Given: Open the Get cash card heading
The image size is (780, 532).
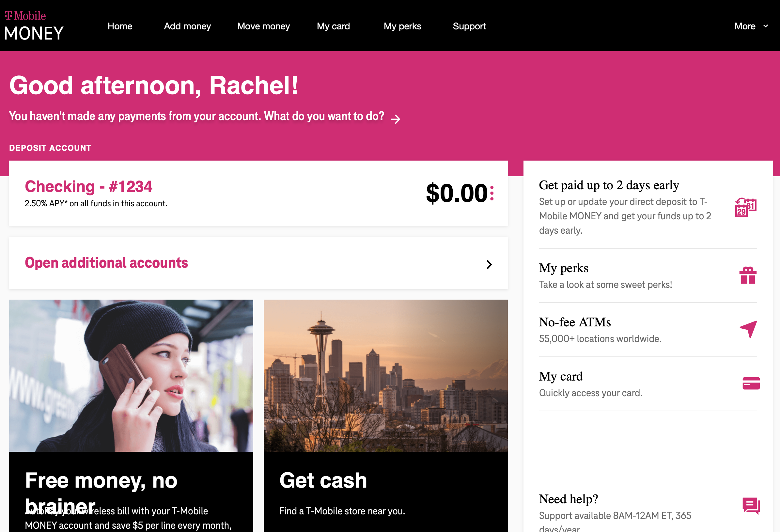Looking at the screenshot, I should coord(323,480).
